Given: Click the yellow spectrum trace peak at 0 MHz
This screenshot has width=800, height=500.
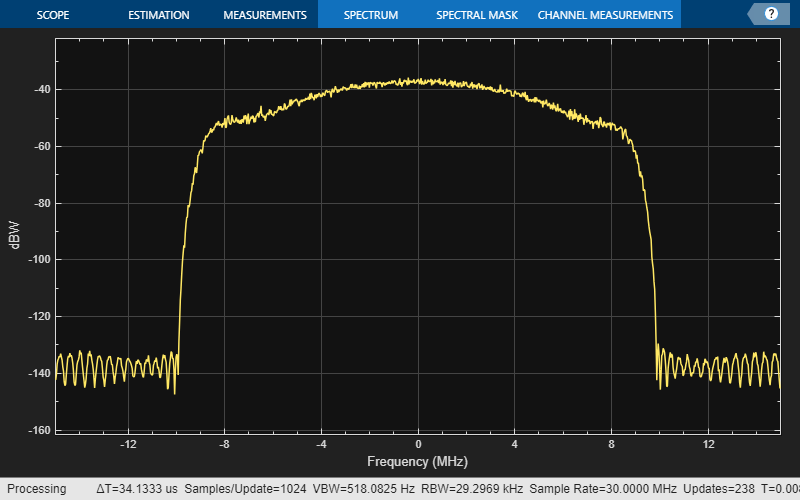Looking at the screenshot, I should coord(419,80).
